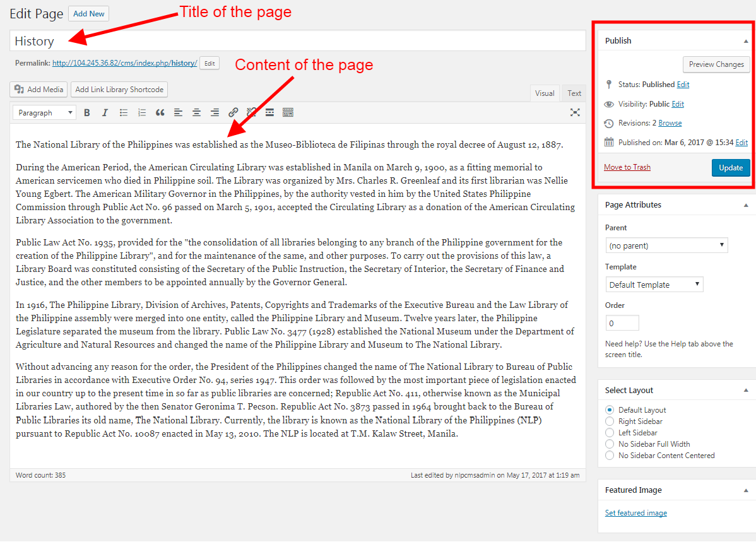Click the page Order input field
756x542 pixels.
(x=622, y=323)
